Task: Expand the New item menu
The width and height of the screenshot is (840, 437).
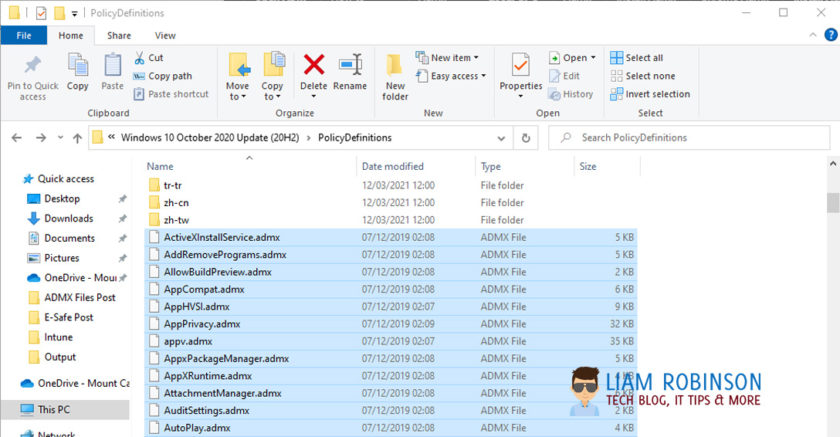Action: pyautogui.click(x=447, y=58)
